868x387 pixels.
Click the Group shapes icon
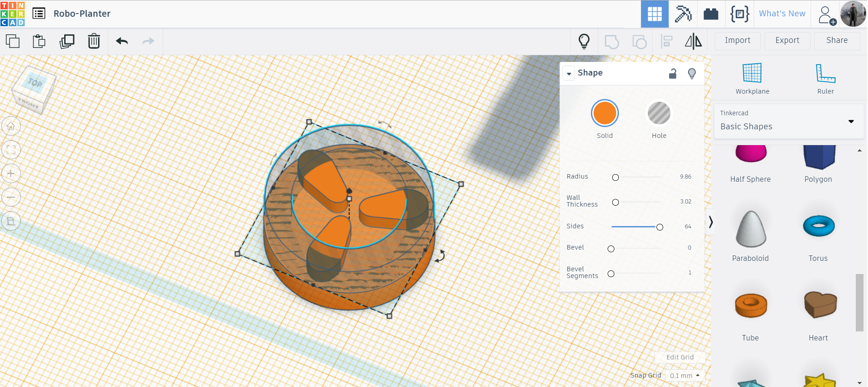point(611,42)
